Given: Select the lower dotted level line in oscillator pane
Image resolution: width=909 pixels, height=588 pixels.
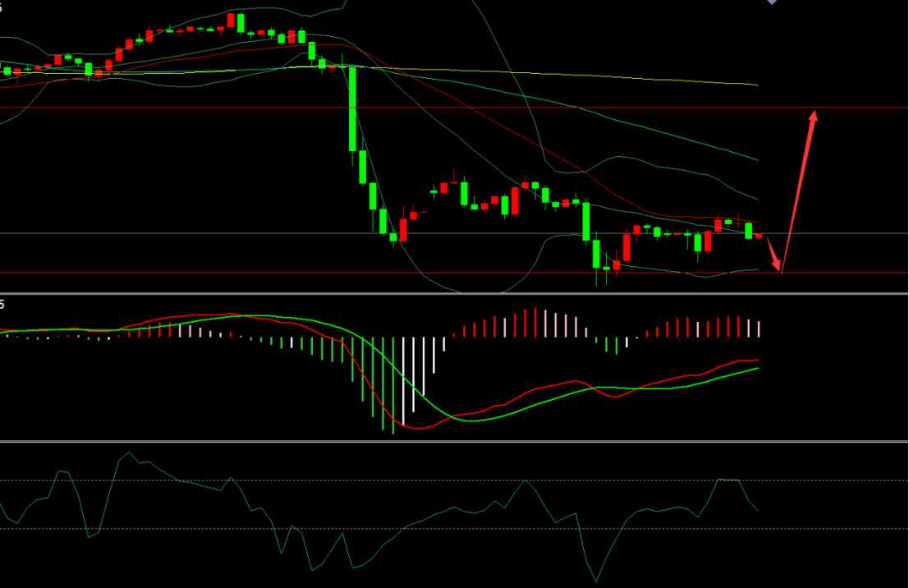Looking at the screenshot, I should tap(454, 529).
